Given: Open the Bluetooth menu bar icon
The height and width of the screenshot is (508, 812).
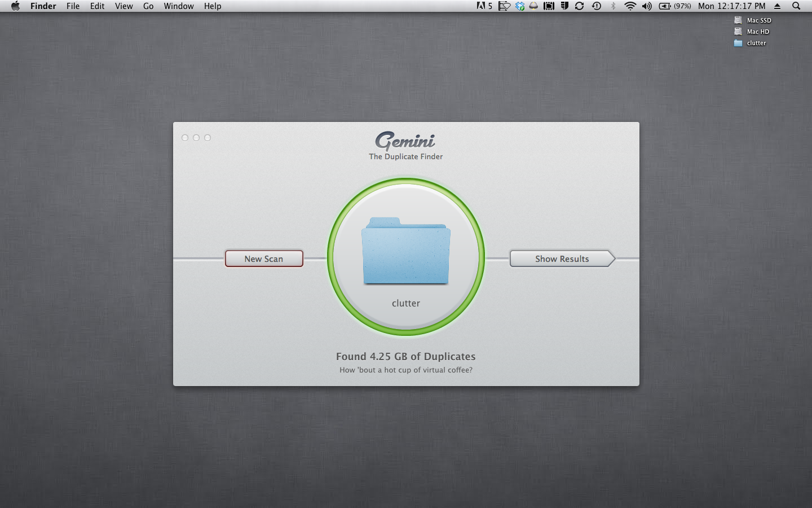Looking at the screenshot, I should click(614, 6).
